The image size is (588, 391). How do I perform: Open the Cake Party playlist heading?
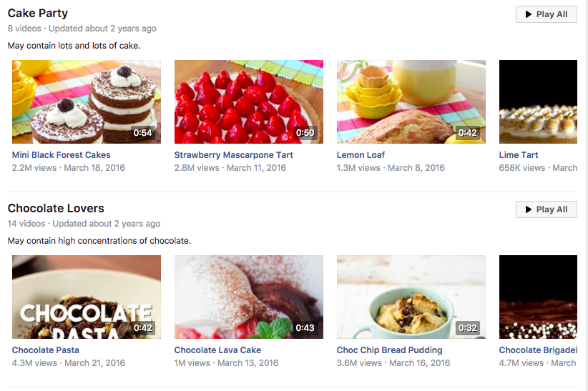point(37,13)
